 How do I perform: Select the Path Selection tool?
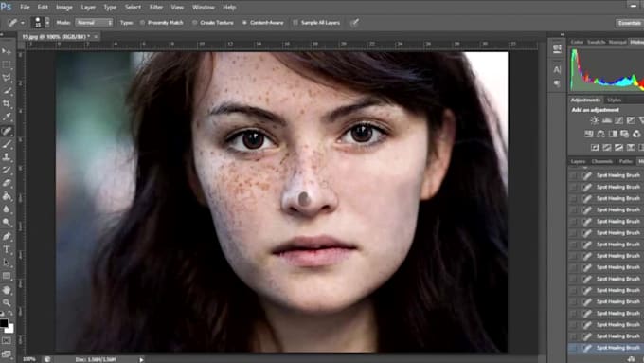(x=7, y=263)
